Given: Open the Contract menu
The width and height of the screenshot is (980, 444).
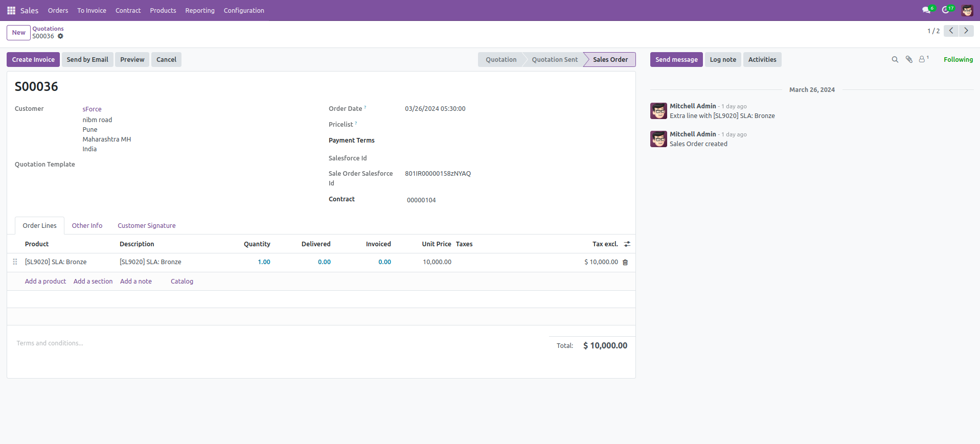Looking at the screenshot, I should click(x=128, y=10).
